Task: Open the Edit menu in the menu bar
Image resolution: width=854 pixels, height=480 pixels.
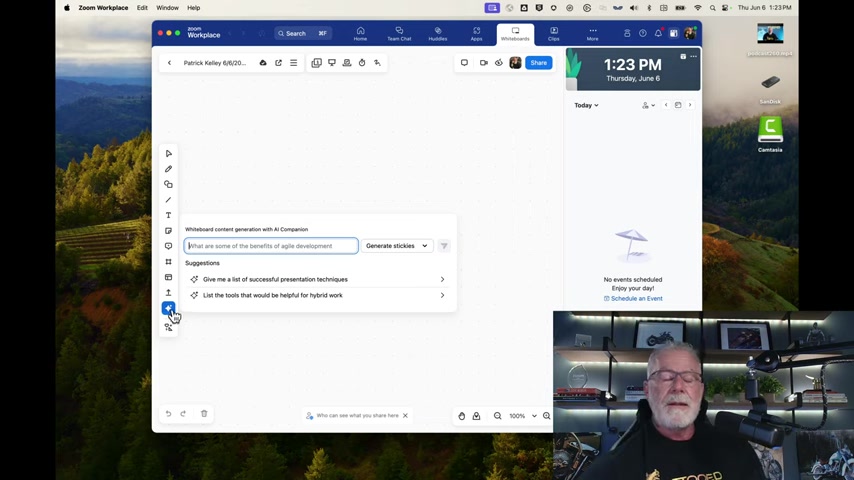Action: [142, 8]
